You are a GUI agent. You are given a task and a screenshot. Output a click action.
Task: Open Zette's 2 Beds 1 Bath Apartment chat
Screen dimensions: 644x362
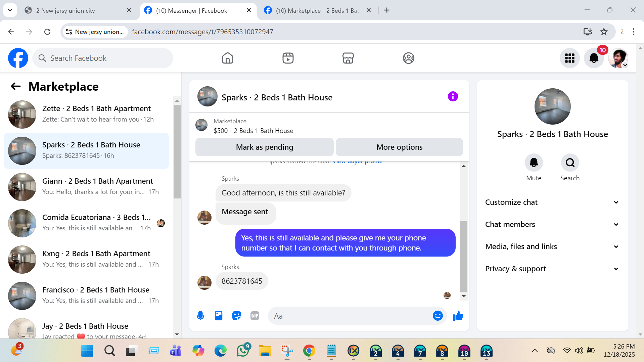click(x=86, y=114)
